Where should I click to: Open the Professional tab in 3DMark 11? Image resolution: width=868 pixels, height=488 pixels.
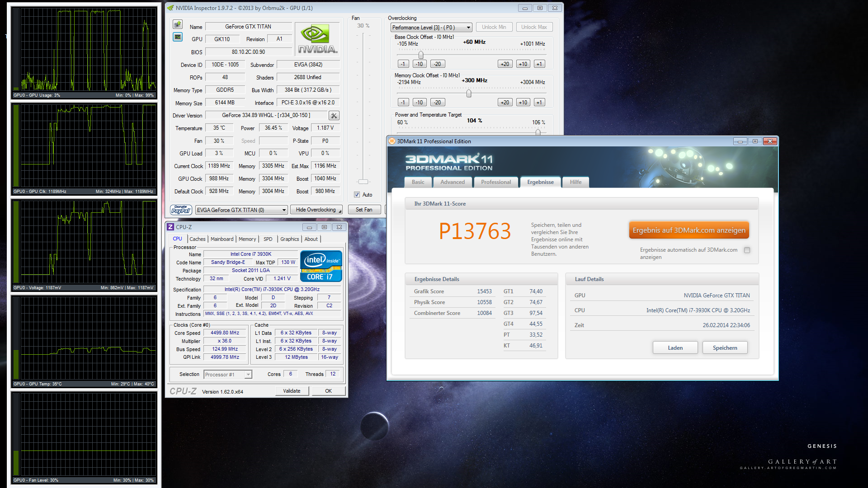pyautogui.click(x=496, y=182)
